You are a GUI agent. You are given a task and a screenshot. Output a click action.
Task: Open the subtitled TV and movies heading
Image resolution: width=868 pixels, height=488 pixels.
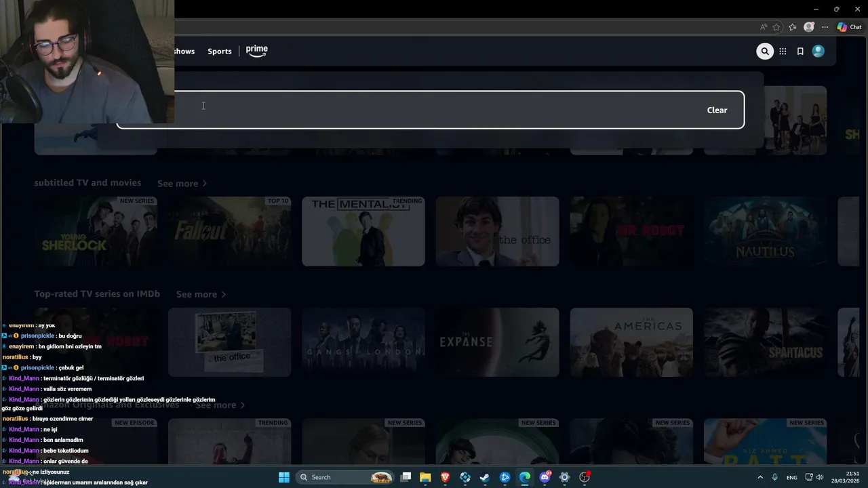[87, 182]
